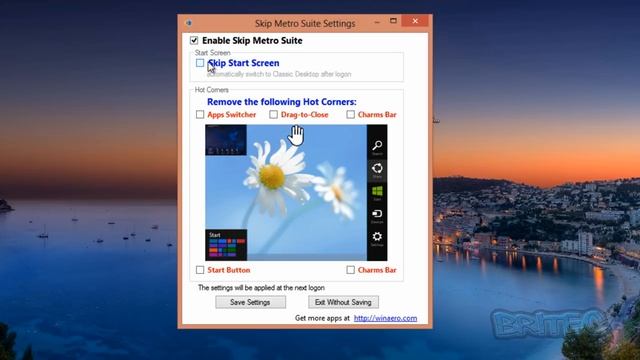Check the bottom Charms Bar checkbox
Viewport: 640px width, 360px height.
pyautogui.click(x=350, y=270)
